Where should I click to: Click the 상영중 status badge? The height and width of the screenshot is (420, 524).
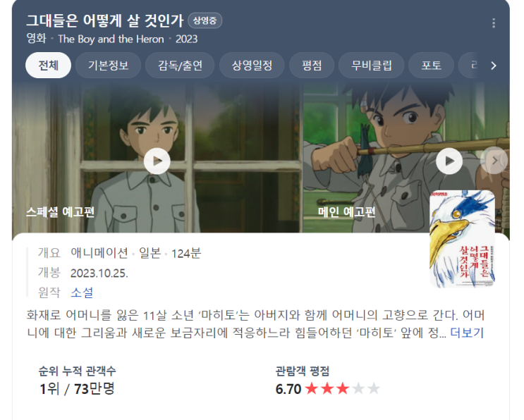pos(205,20)
